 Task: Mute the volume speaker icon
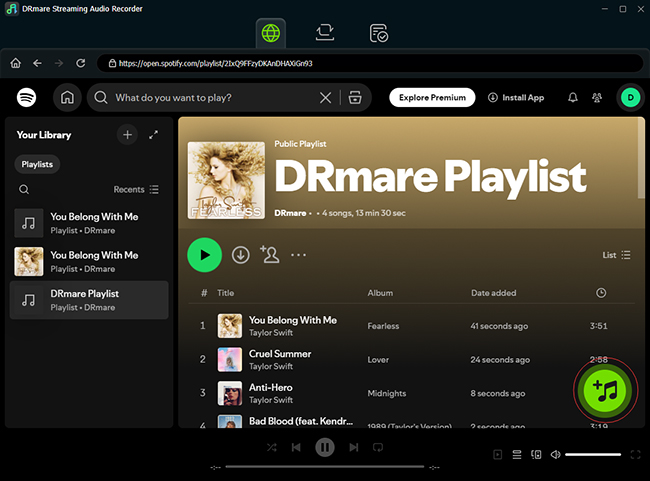[555, 455]
